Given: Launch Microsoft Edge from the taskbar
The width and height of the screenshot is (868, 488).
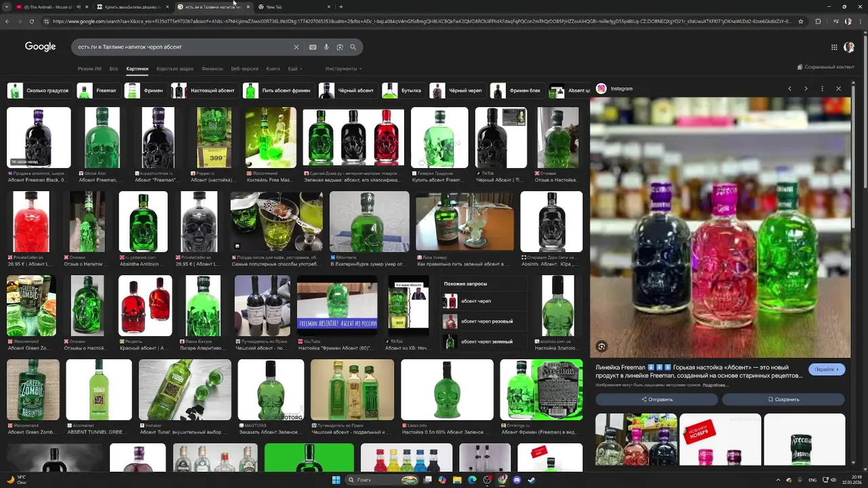Looking at the screenshot, I should (x=472, y=480).
